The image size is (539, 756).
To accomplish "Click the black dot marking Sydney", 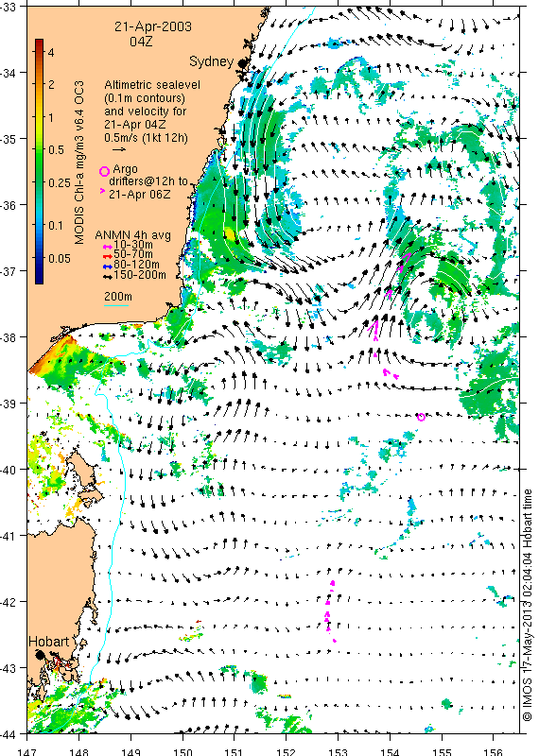I will click(x=241, y=63).
